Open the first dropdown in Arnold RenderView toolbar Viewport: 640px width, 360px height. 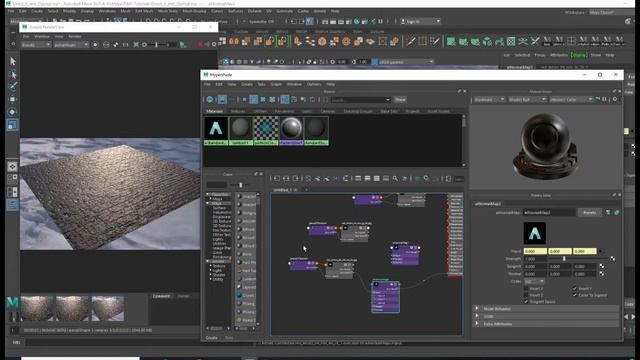point(36,45)
